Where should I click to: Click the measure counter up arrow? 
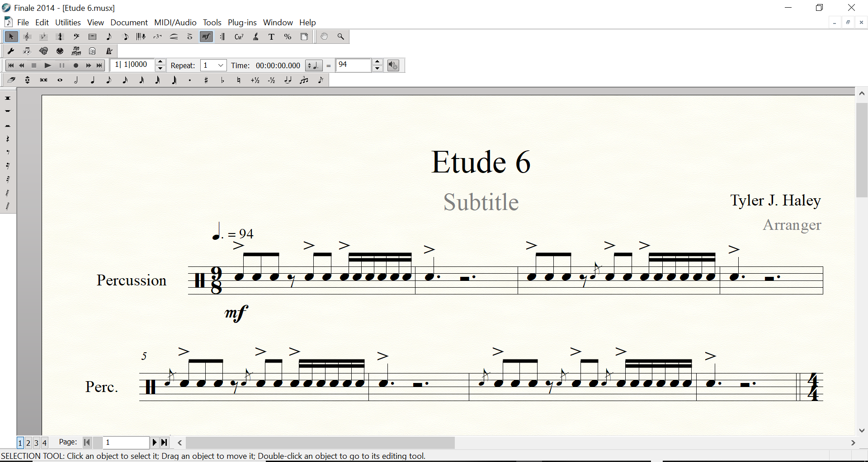coord(160,62)
